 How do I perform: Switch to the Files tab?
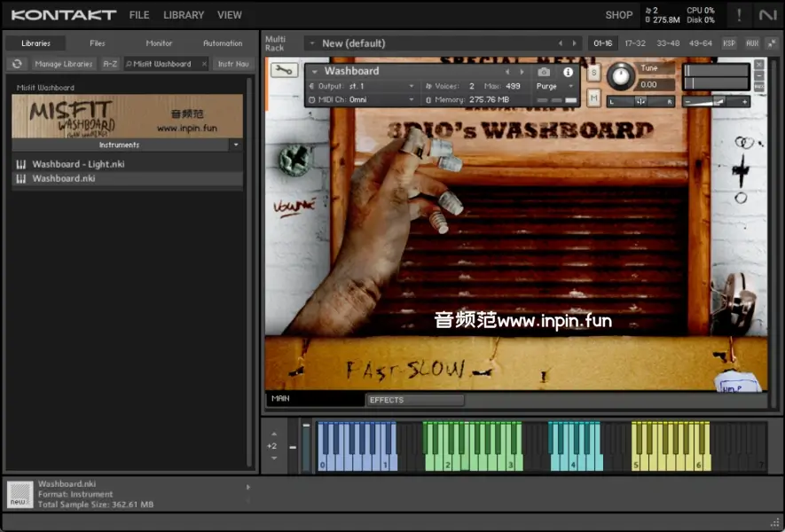98,43
